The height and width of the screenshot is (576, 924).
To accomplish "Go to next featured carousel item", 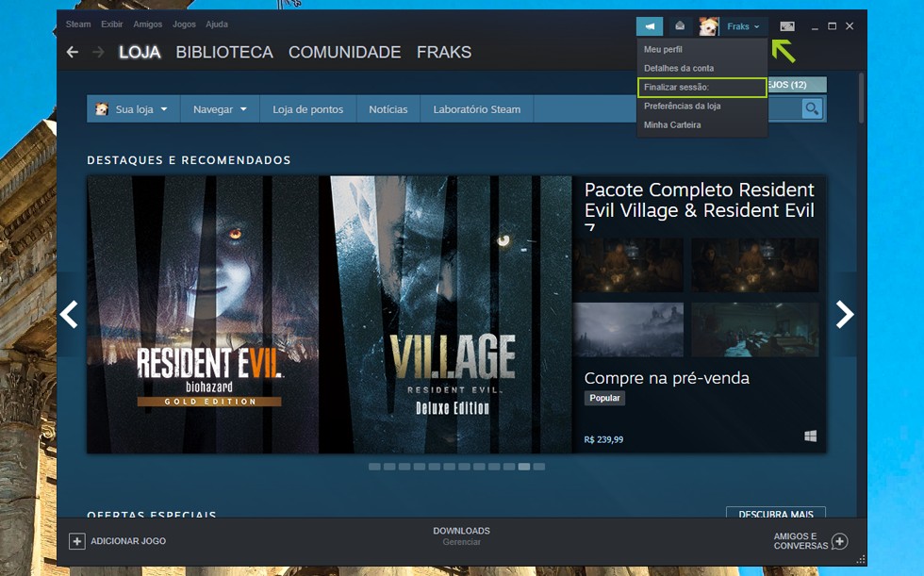I will point(845,315).
